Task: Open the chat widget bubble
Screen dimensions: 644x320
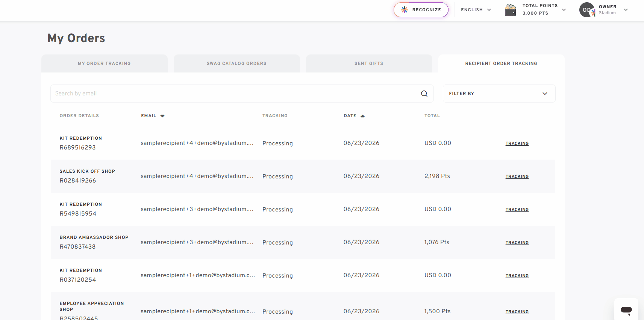Action: click(x=626, y=310)
